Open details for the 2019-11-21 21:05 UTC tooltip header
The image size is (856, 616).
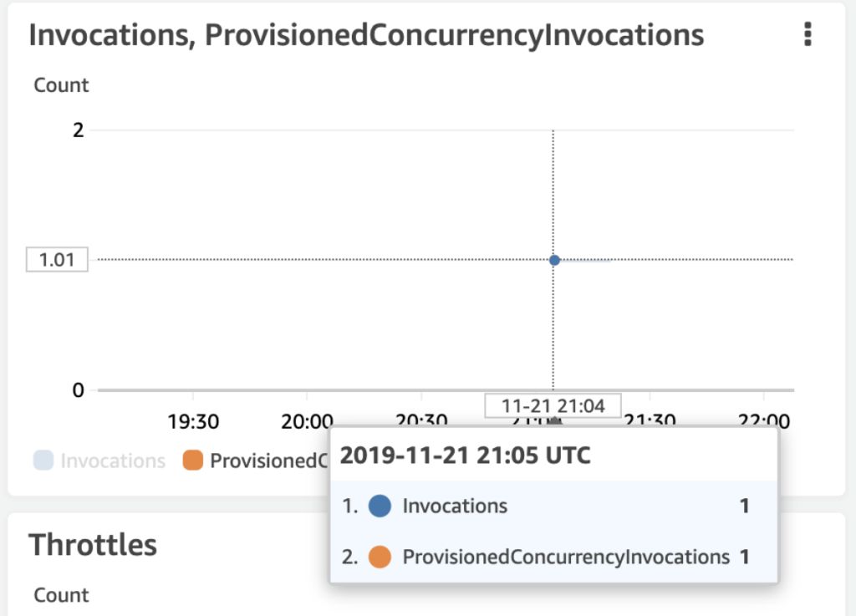coord(466,456)
